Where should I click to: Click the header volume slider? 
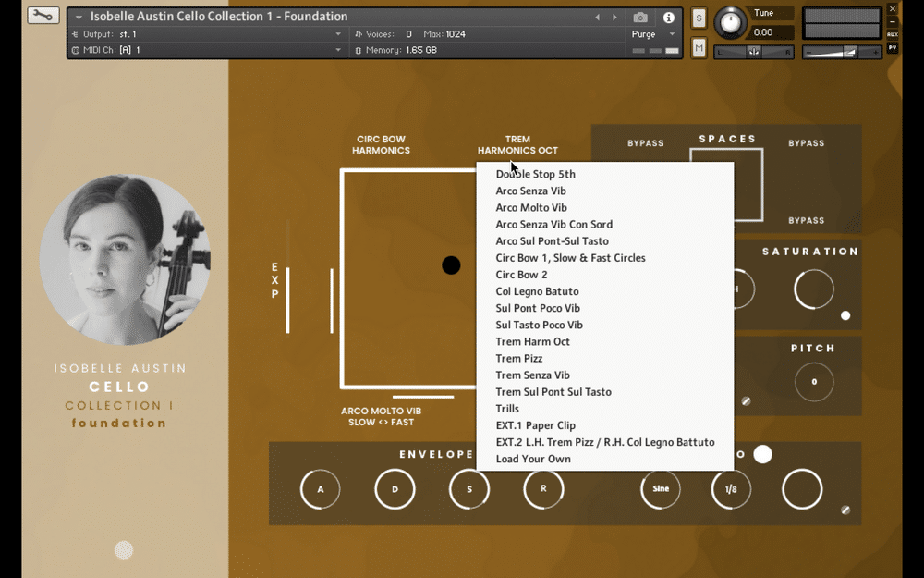click(841, 53)
